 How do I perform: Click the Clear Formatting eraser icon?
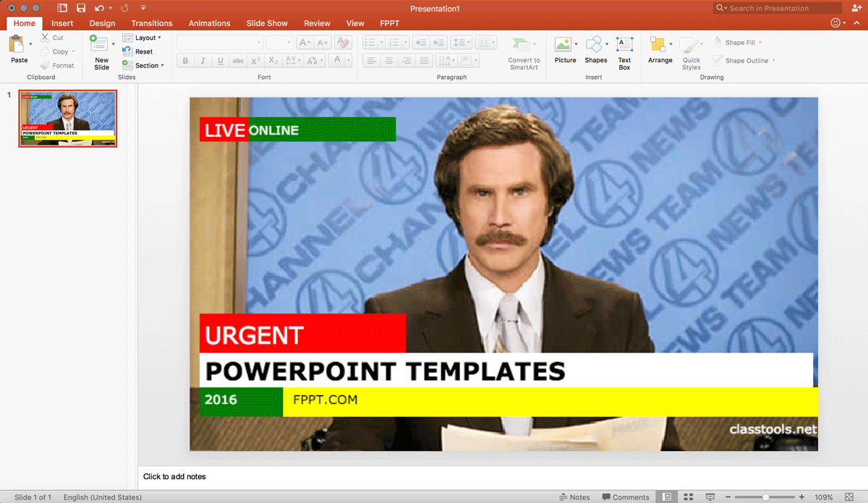[343, 43]
